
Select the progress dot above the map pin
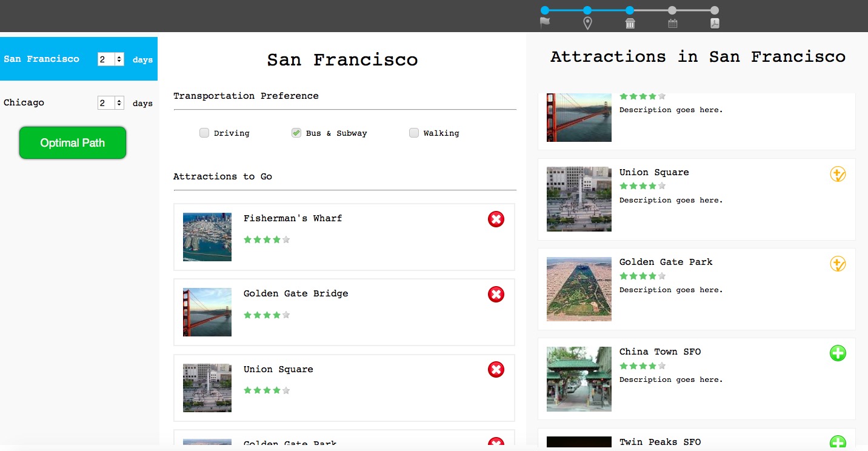pyautogui.click(x=587, y=10)
